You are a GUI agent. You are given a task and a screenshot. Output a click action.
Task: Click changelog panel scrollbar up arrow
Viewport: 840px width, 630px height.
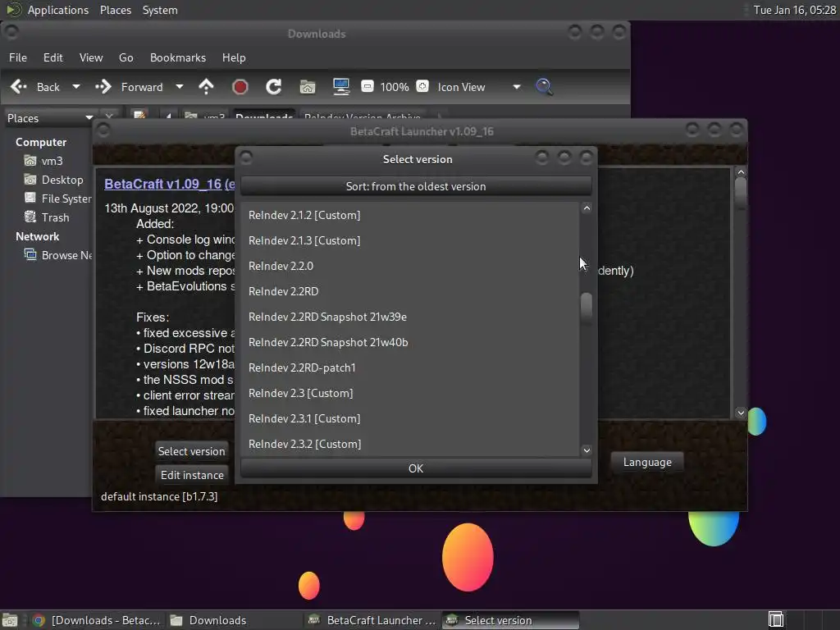click(741, 172)
